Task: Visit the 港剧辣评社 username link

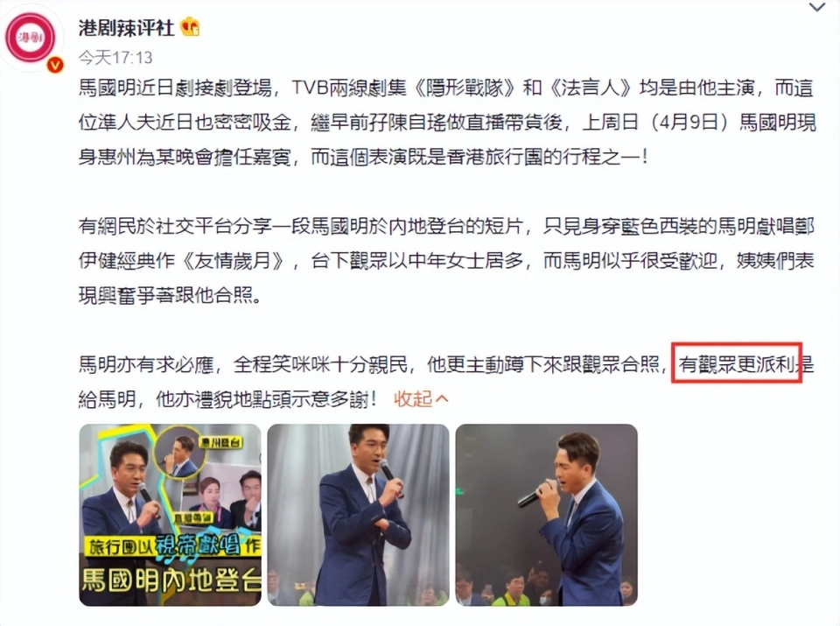Action: pos(126,27)
